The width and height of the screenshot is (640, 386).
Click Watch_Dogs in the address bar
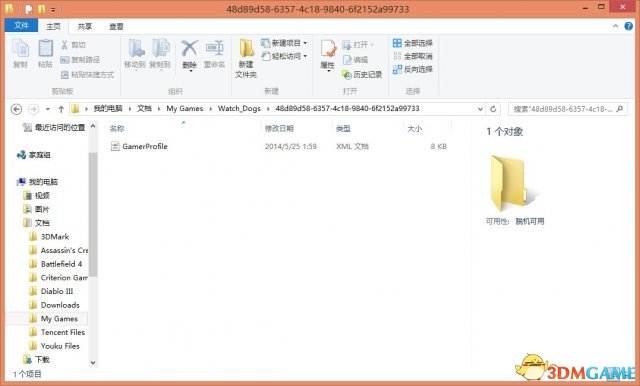(x=239, y=109)
